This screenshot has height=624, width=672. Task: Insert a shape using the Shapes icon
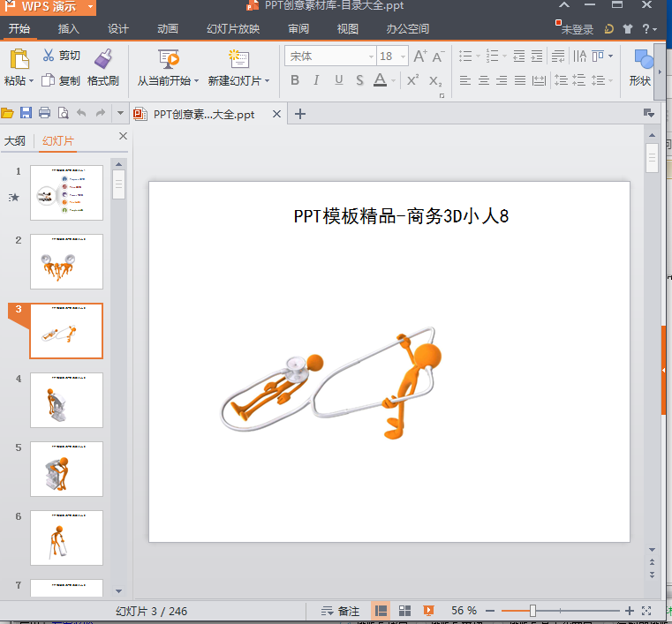point(643,58)
